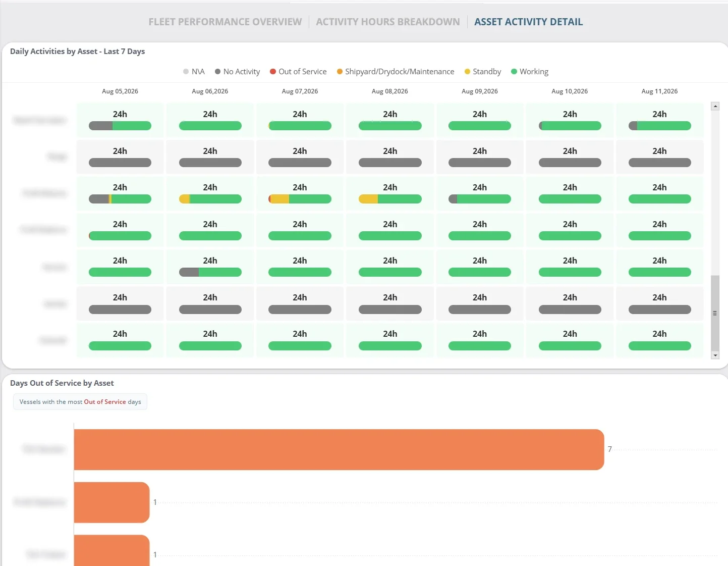The height and width of the screenshot is (566, 728).
Task: Click first row's Aug 05 activity bar
Action: tap(120, 126)
